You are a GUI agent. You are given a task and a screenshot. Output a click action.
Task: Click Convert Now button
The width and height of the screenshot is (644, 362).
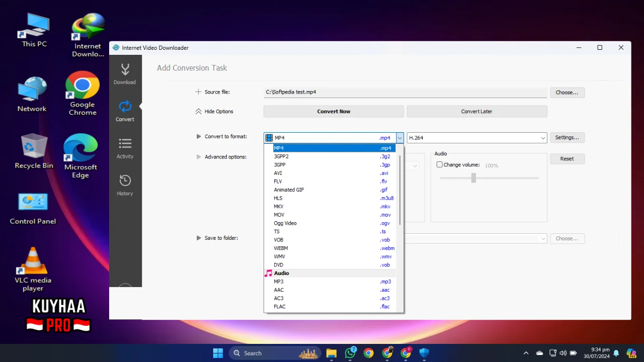(334, 112)
